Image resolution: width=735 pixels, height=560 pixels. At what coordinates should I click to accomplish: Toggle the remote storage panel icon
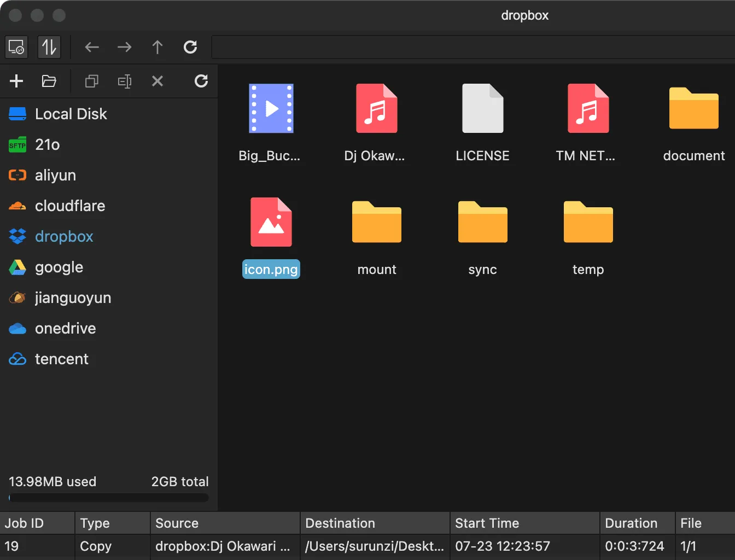point(16,47)
